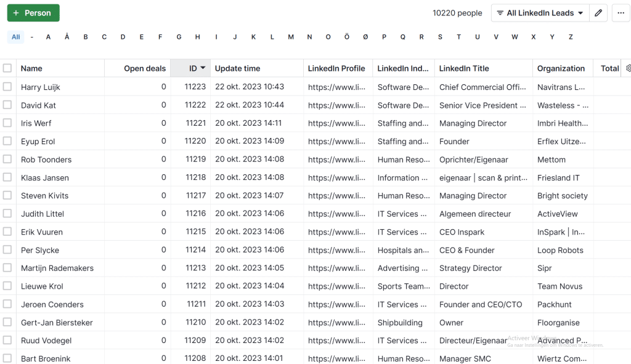This screenshot has width=631, height=364.
Task: Click Bart Broenink name cell
Action: (46, 358)
